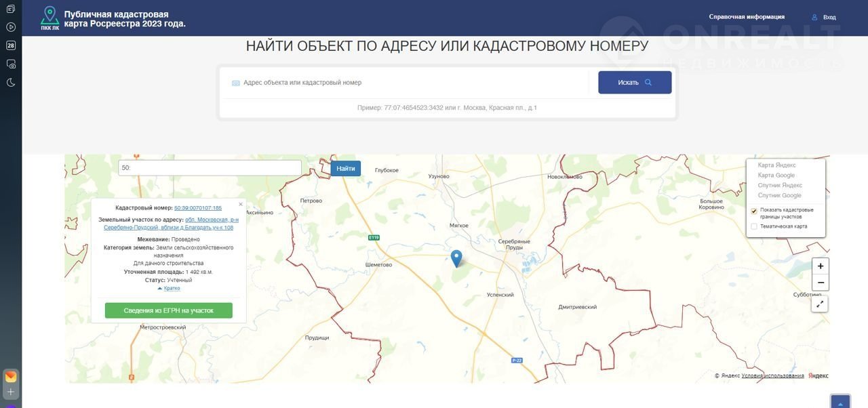Expand the map to fullscreen
The height and width of the screenshot is (408, 868).
[x=820, y=304]
